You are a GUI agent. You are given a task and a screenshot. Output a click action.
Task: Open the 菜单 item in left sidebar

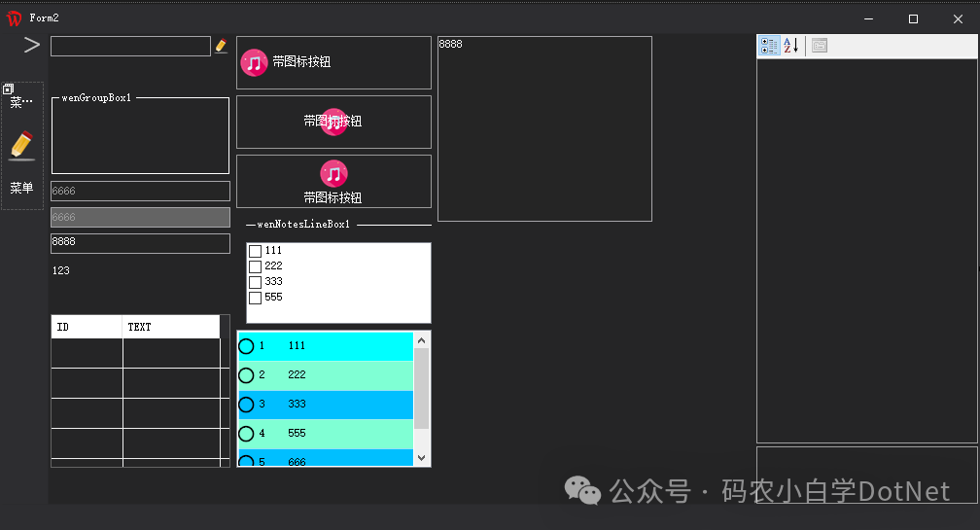[x=21, y=189]
